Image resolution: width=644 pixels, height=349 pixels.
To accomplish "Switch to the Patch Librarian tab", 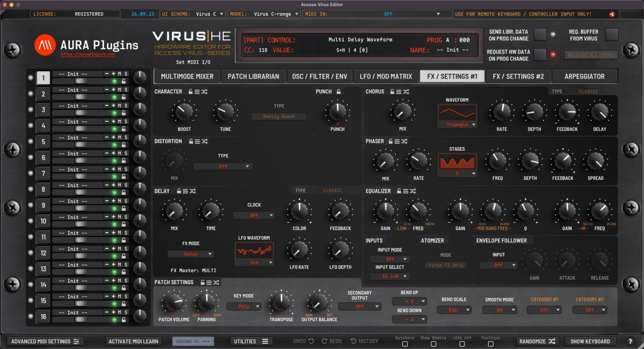I will pos(253,77).
